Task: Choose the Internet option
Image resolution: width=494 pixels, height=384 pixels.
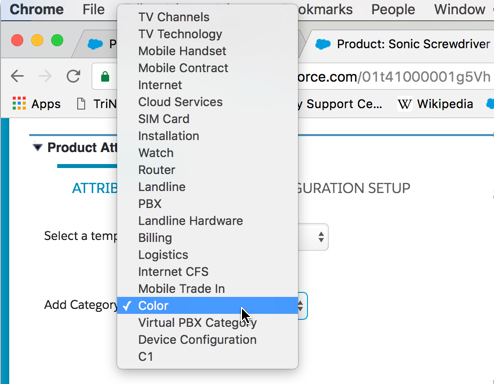Action: pyautogui.click(x=207, y=85)
